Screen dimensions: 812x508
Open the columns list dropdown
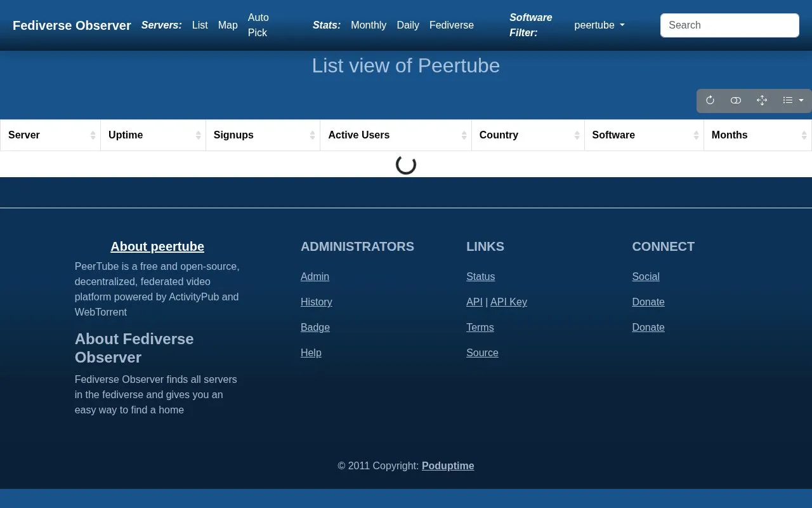coord(793,100)
